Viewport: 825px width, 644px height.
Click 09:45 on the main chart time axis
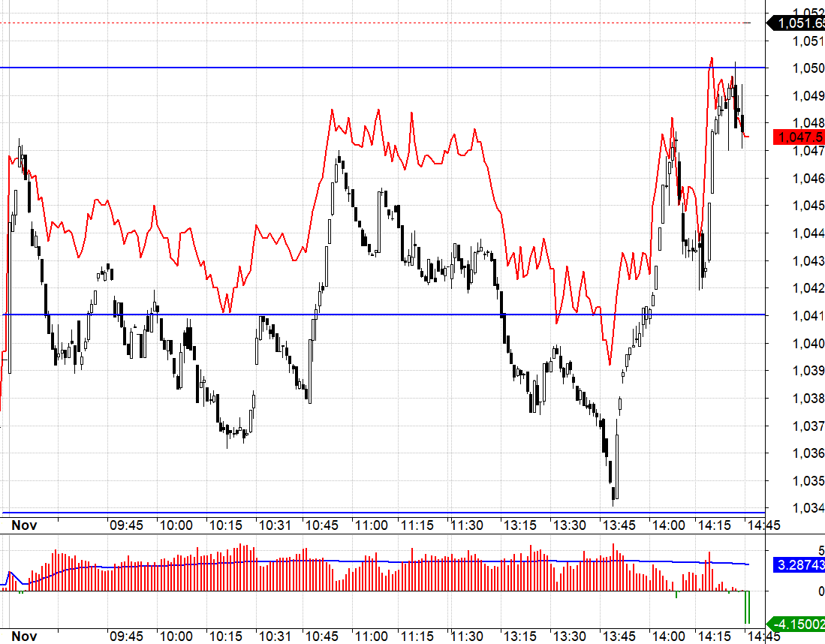pyautogui.click(x=125, y=525)
